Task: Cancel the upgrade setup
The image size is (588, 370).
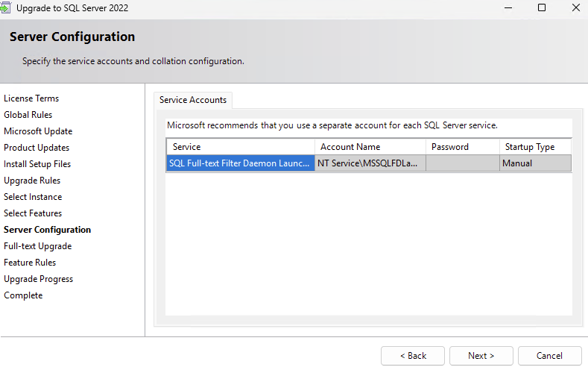Action: click(550, 356)
